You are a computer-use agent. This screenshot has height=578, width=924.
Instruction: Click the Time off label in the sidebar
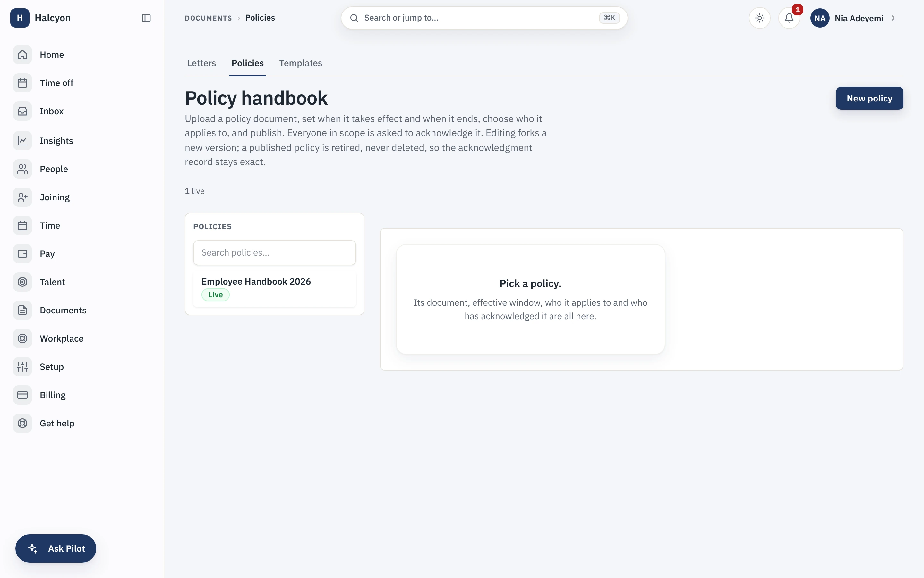[56, 83]
